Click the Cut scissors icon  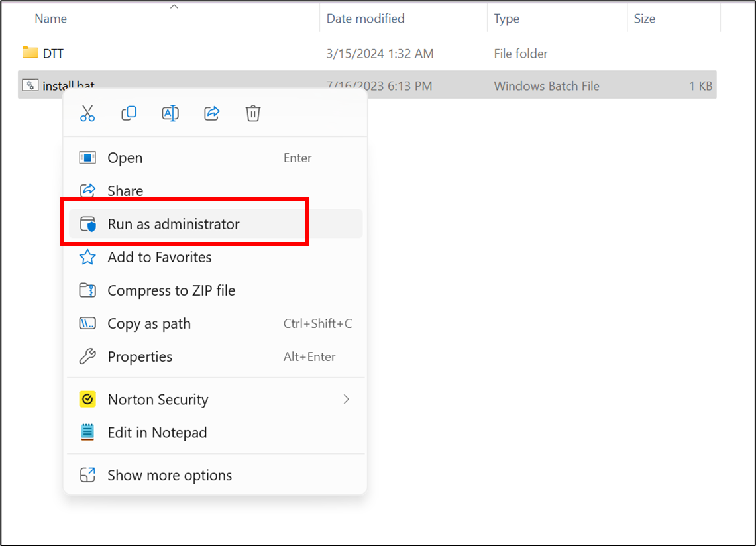[87, 113]
